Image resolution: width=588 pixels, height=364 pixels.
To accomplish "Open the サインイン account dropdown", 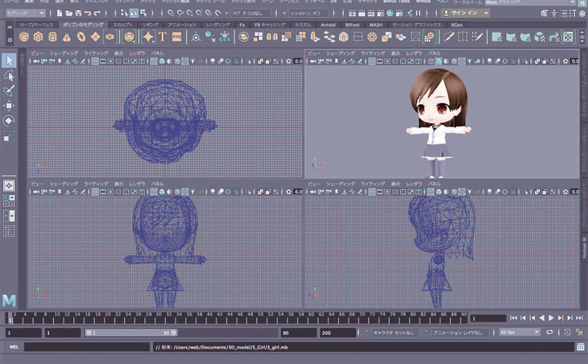I will (466, 13).
